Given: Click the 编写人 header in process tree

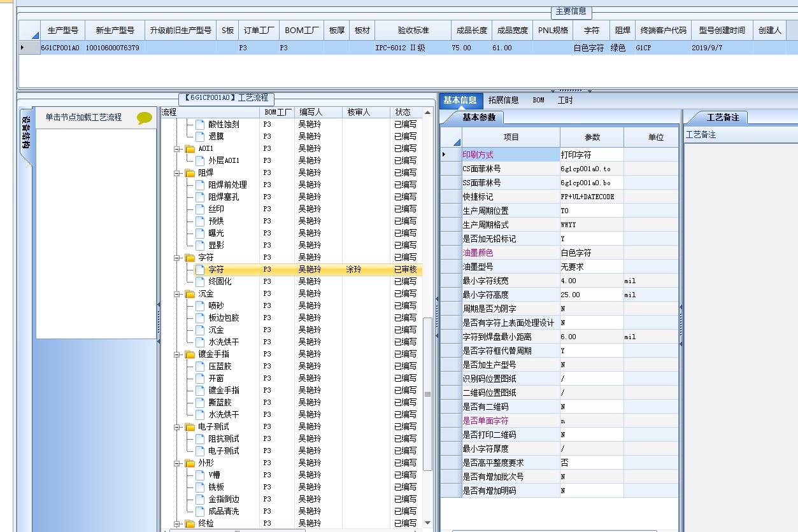Looking at the screenshot, I should tap(319, 112).
